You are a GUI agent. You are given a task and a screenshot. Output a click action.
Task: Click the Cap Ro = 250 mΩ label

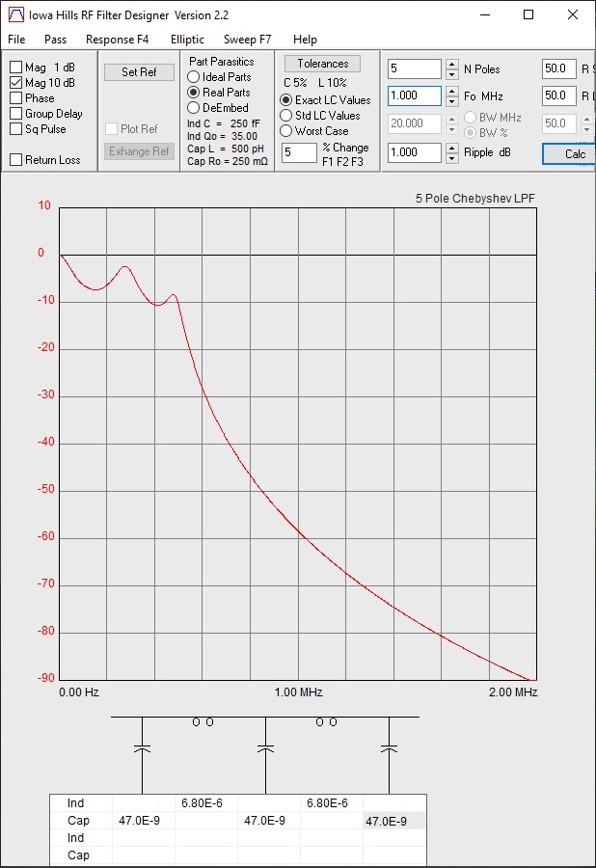point(228,162)
